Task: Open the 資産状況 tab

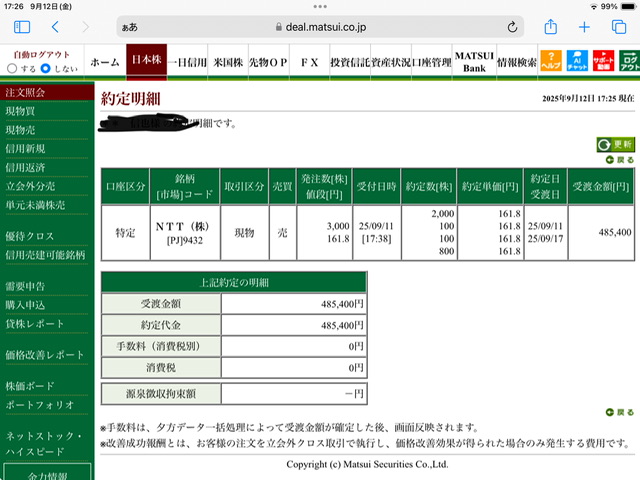Action: pos(391,62)
